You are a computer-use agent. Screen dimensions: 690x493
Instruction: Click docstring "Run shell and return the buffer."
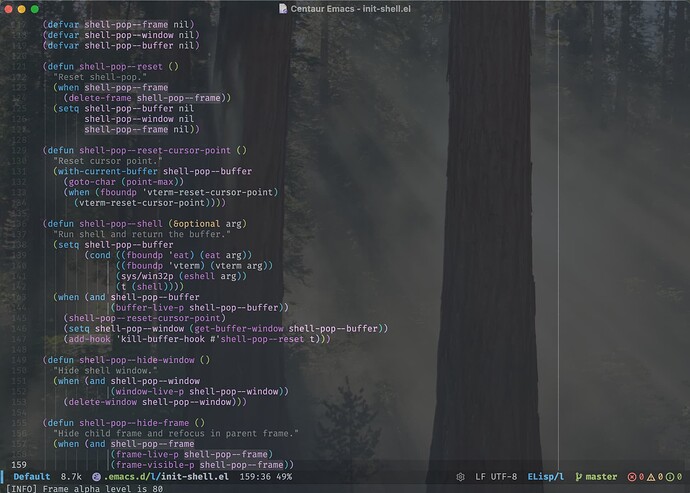tap(142, 234)
